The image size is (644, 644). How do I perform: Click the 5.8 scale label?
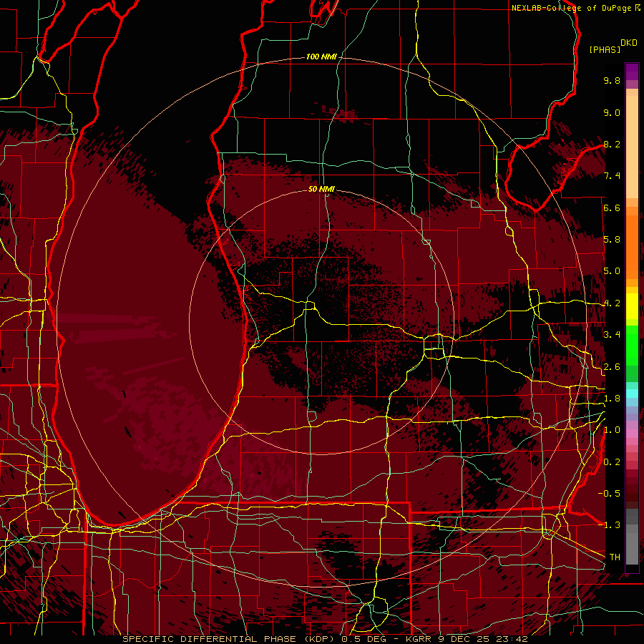point(612,240)
